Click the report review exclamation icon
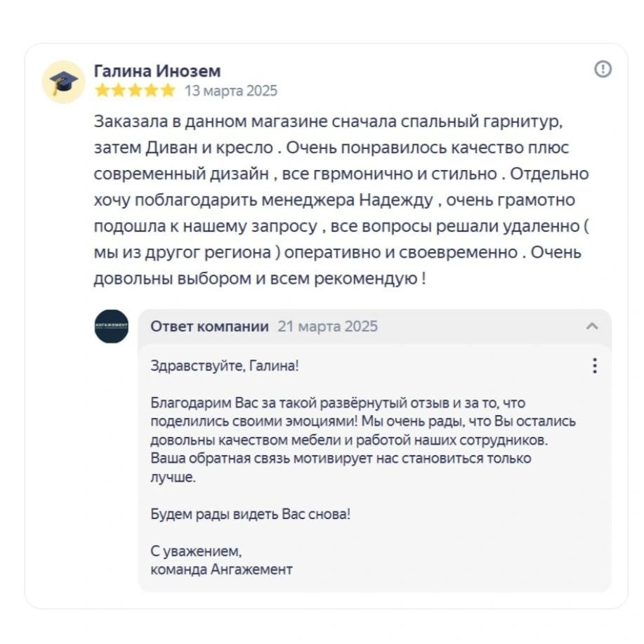 (603, 69)
